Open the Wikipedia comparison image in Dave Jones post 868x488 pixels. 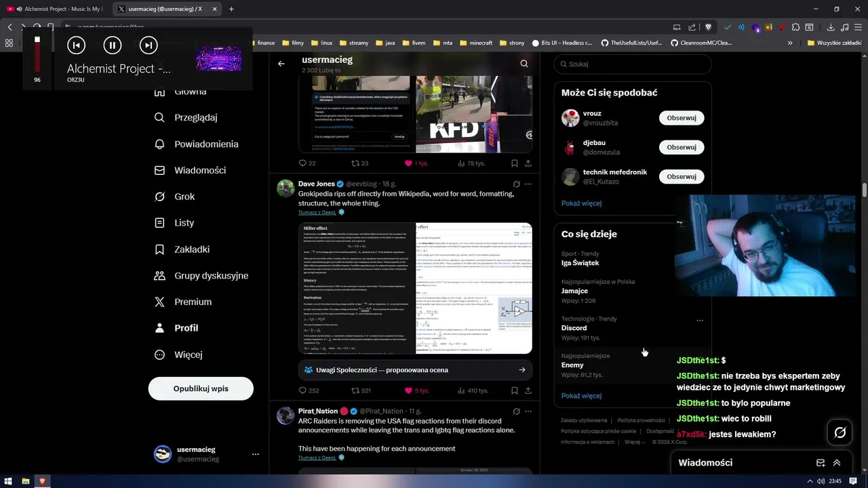click(415, 288)
